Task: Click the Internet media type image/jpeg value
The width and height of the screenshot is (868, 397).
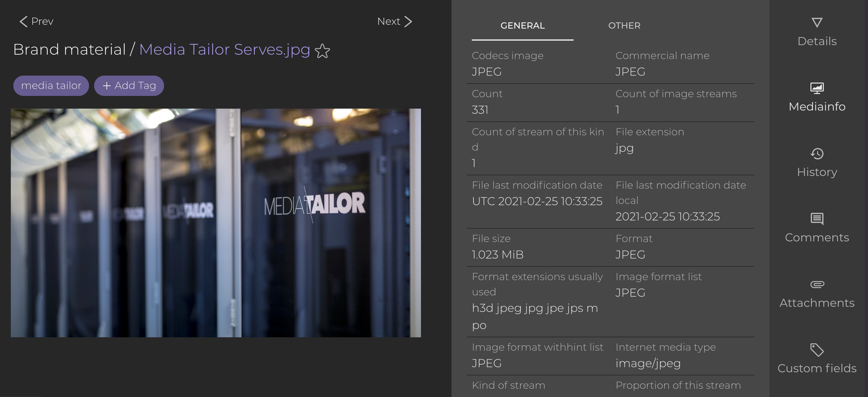Action: pos(648,363)
